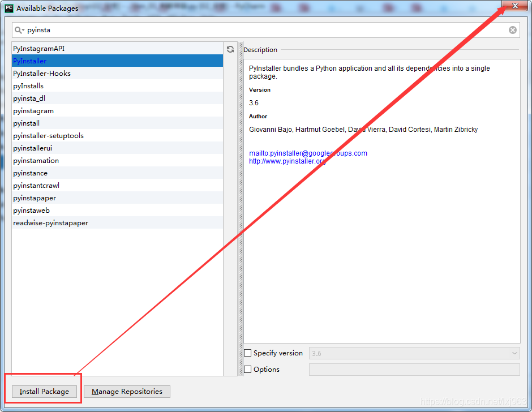Image resolution: width=532 pixels, height=412 pixels.
Task: Select the pyInstalls package
Action: coord(117,86)
